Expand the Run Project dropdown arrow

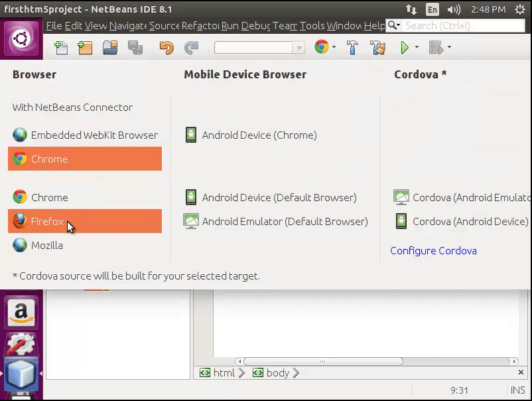click(417, 47)
